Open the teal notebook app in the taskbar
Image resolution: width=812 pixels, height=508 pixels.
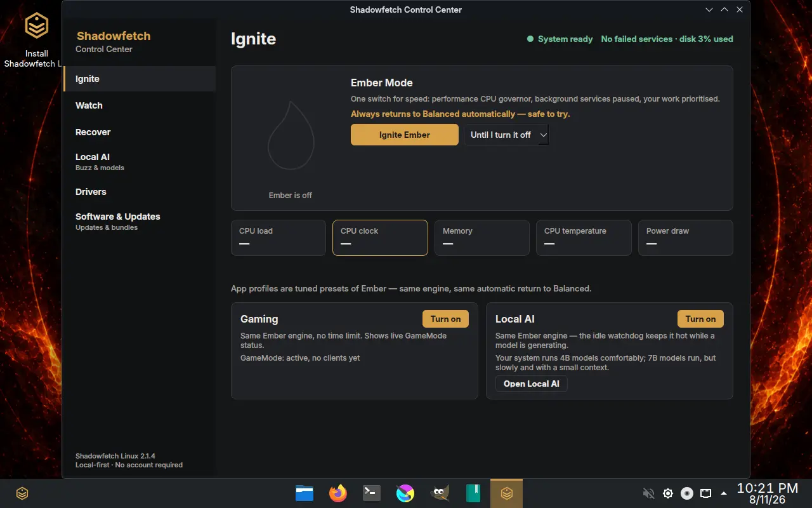coord(473,493)
